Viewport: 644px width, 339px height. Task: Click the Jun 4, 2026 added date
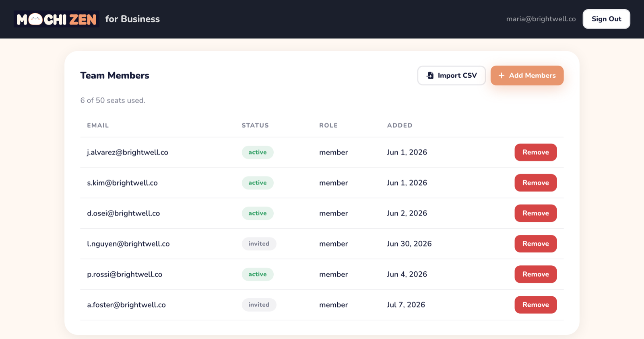[407, 274]
